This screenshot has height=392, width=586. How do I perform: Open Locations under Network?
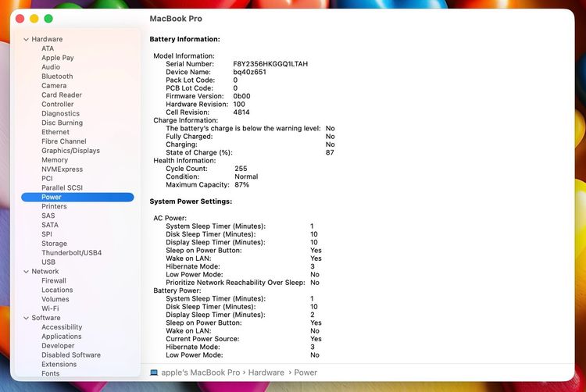[57, 290]
